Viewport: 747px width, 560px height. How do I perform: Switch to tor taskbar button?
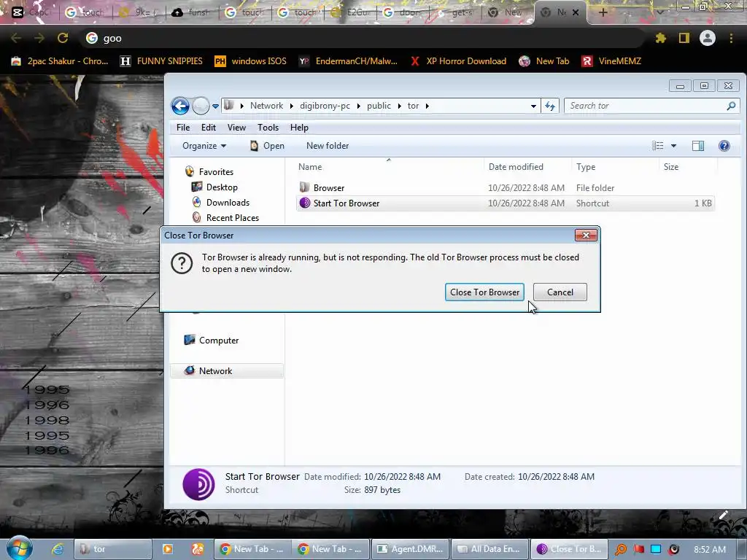click(x=113, y=549)
